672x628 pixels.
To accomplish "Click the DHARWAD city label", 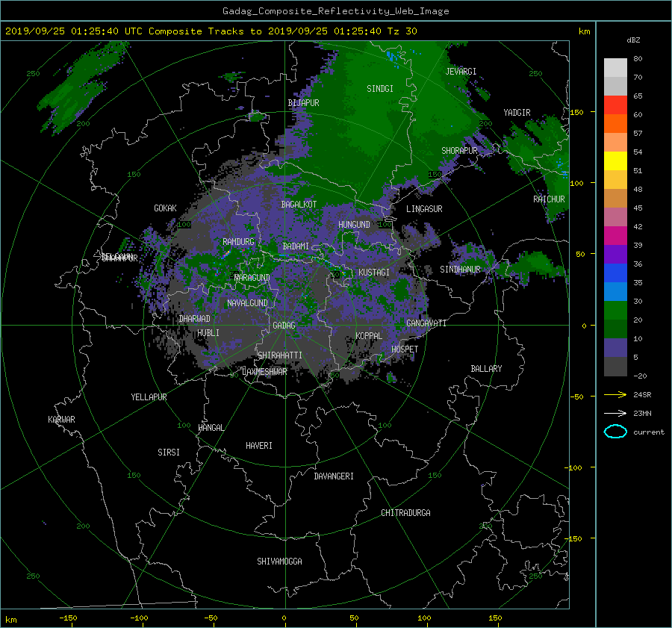I will pyautogui.click(x=194, y=319).
